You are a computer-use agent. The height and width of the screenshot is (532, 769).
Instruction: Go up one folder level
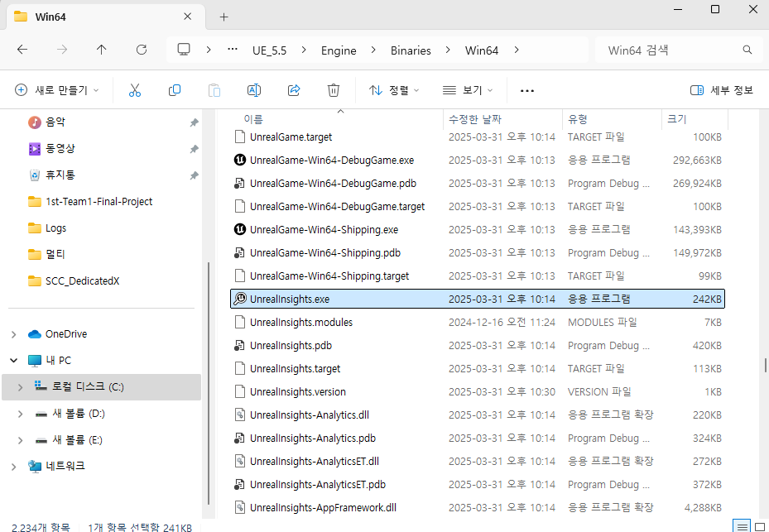(102, 50)
